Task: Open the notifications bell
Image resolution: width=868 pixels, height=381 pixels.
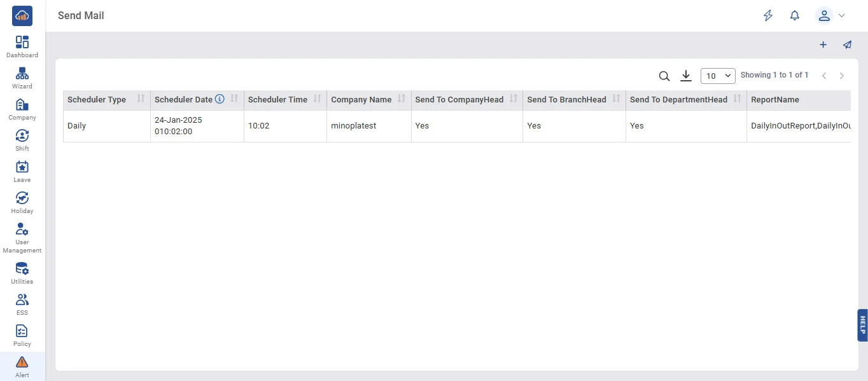Action: 794,16
